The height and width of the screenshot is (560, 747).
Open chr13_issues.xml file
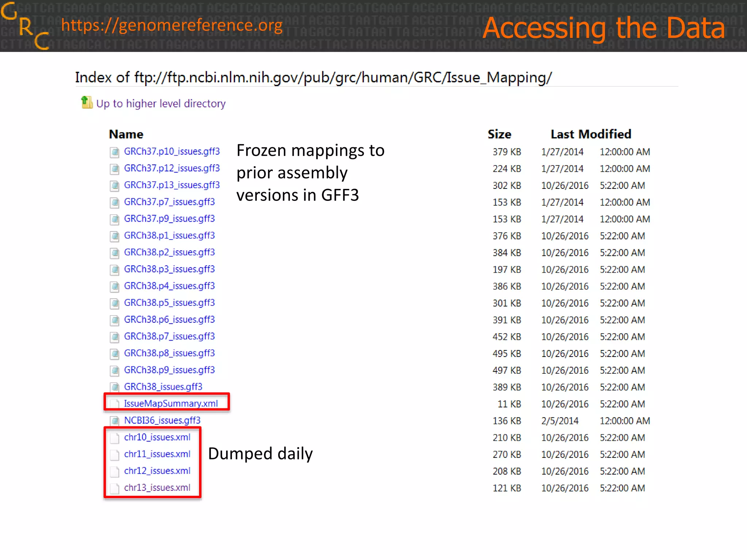pyautogui.click(x=157, y=487)
